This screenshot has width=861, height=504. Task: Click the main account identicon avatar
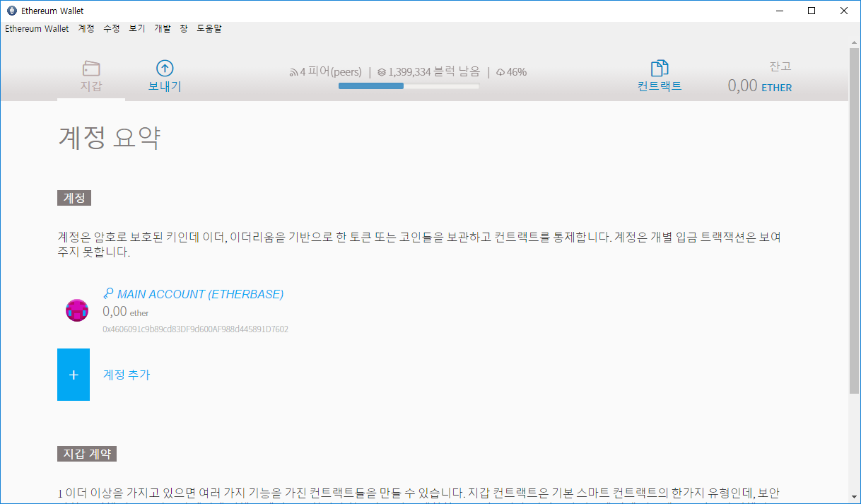pos(76,310)
